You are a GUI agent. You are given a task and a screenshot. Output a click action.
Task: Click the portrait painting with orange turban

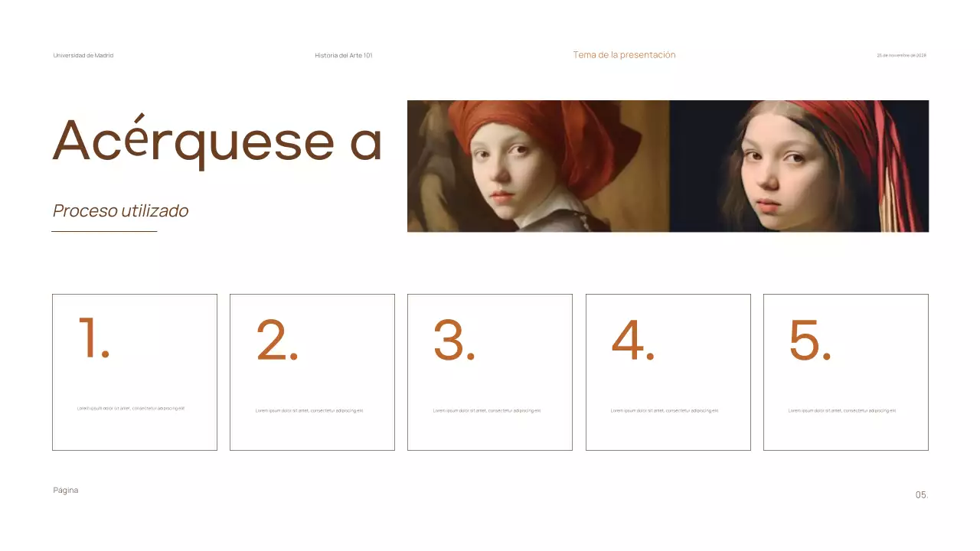tap(538, 166)
